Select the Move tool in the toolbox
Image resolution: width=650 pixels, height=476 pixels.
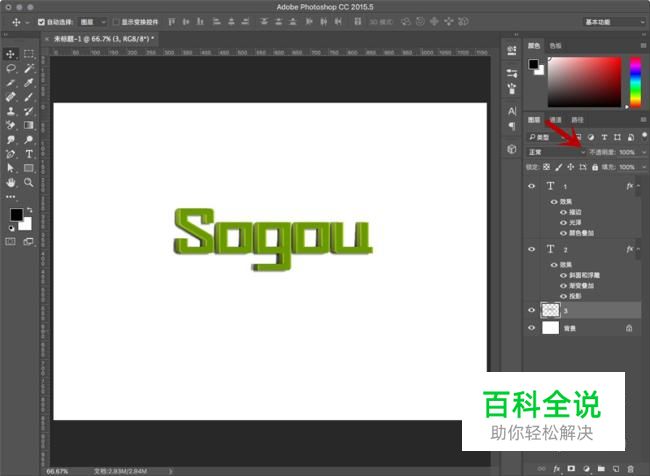(x=10, y=54)
